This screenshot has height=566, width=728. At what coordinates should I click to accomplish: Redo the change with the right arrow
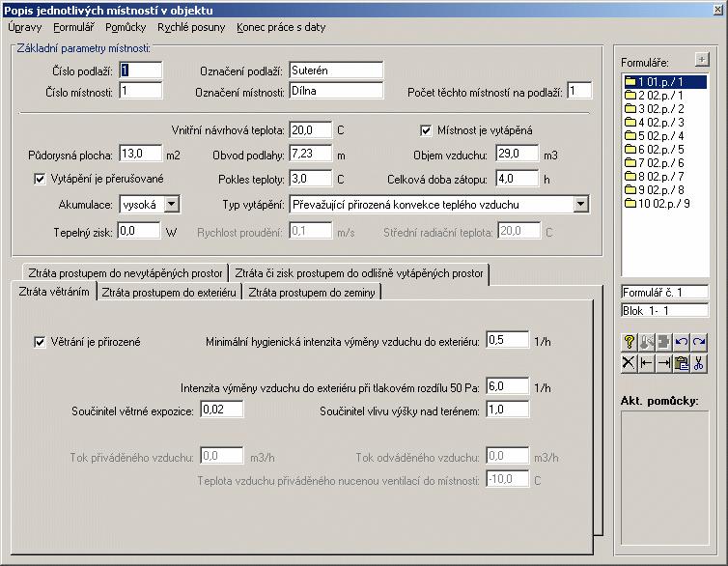699,342
